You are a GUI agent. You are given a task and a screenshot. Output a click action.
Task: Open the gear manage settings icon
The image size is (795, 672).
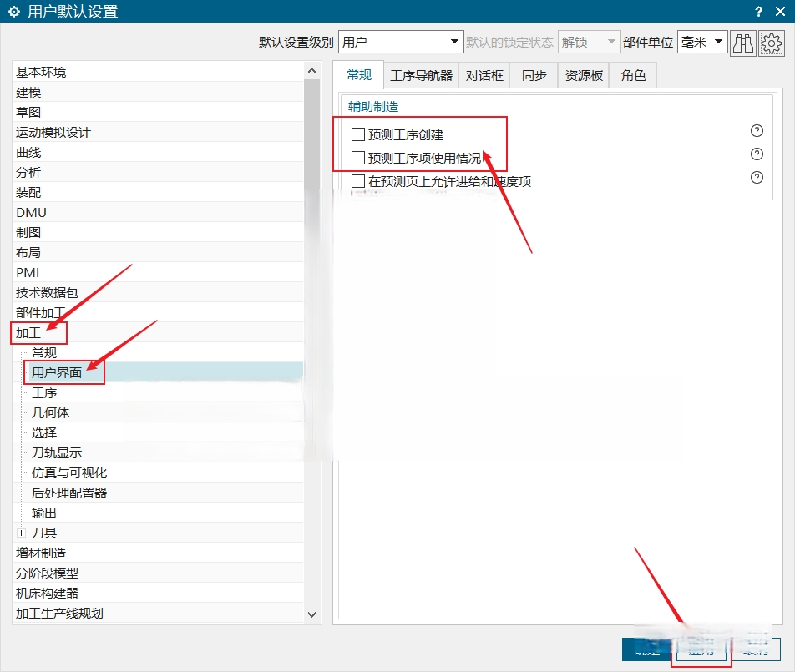click(771, 43)
